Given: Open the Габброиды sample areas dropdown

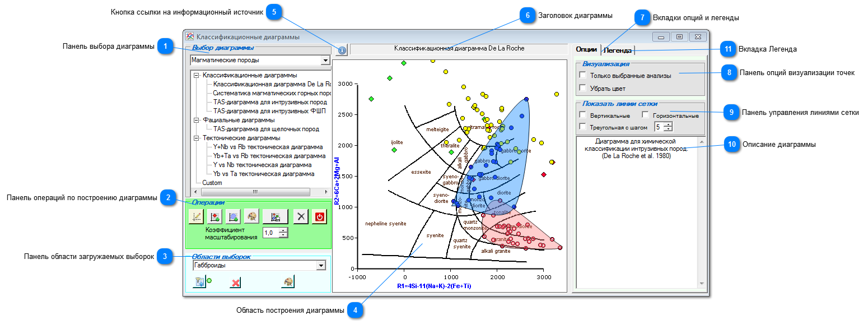Looking at the screenshot, I should pos(321,265).
